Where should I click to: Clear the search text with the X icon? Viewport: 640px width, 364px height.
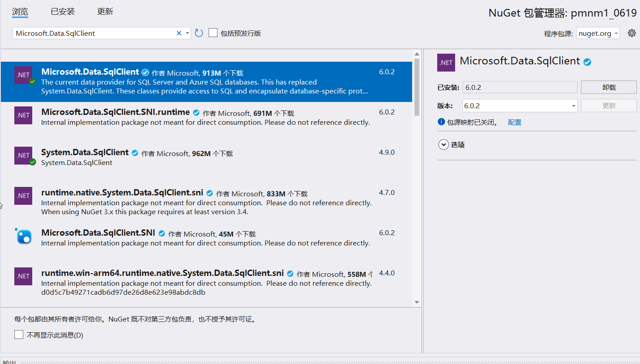pyautogui.click(x=179, y=33)
